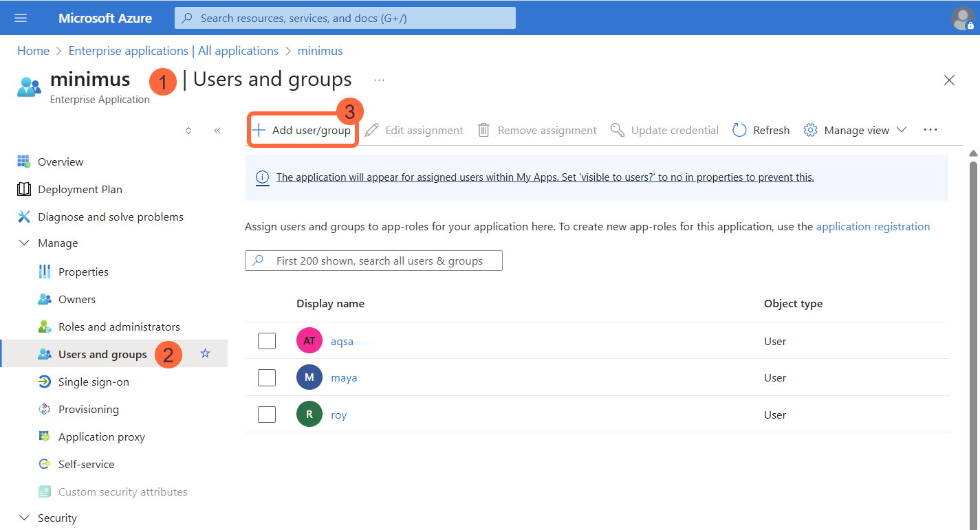Open the toolbar overflow ellipsis menu
980x530 pixels.
930,130
